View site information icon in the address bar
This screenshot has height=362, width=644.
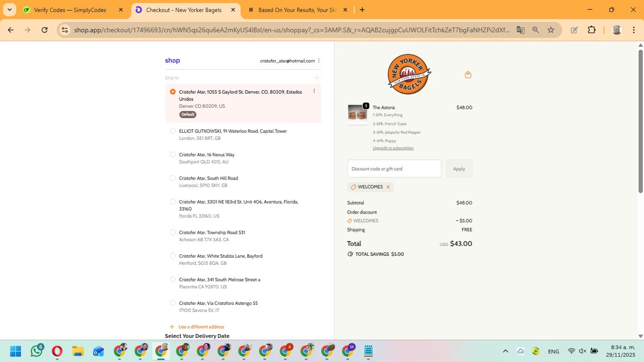(65, 30)
